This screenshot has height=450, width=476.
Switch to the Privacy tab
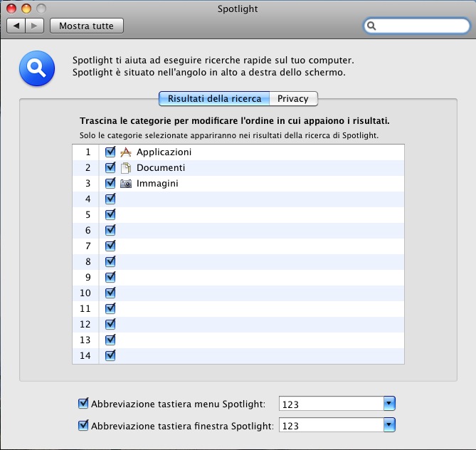click(x=293, y=99)
